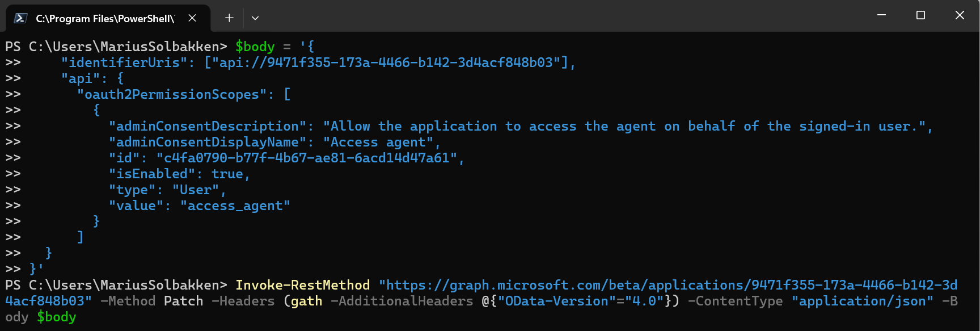The height and width of the screenshot is (331, 980).
Task: Click the c4fa0790 GUID id value
Action: 307,158
